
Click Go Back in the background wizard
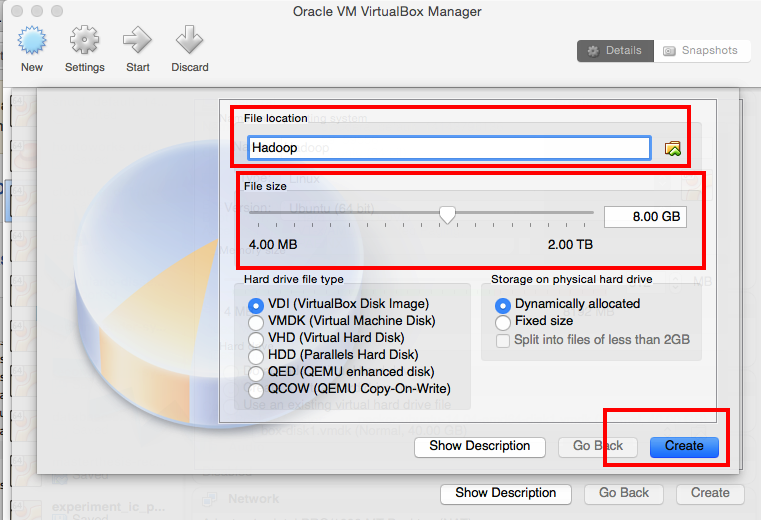pos(624,493)
